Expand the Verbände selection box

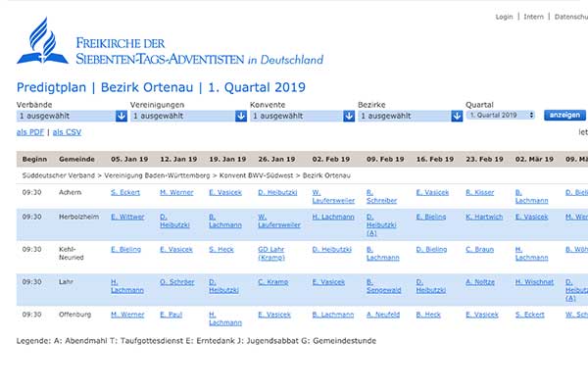click(65, 116)
